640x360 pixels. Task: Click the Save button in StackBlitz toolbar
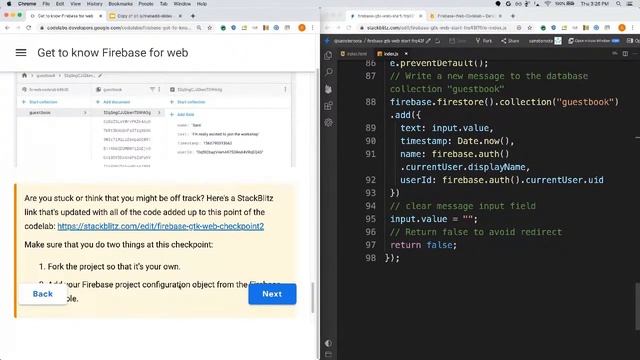459,41
